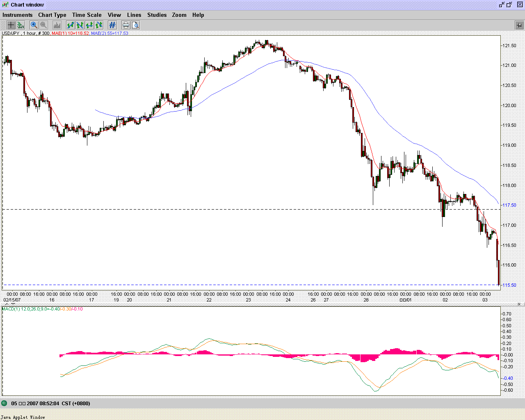The image size is (525, 420).
Task: Open the Zoom menu
Action: click(x=179, y=15)
